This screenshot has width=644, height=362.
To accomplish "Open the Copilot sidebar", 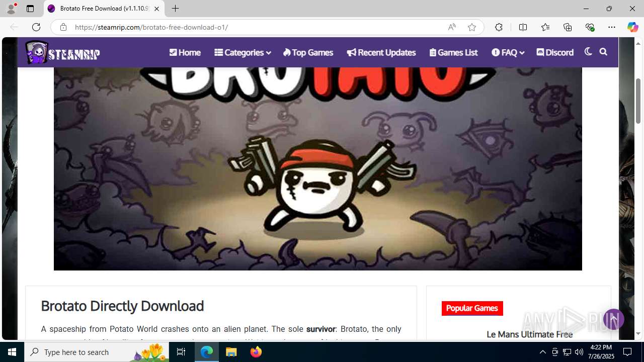I will [632, 27].
